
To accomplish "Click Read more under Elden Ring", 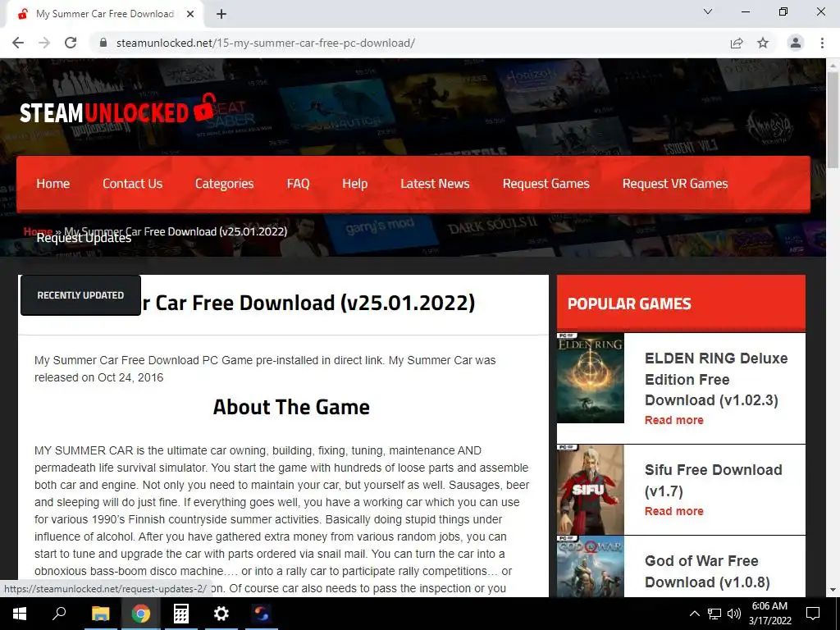I will [674, 420].
